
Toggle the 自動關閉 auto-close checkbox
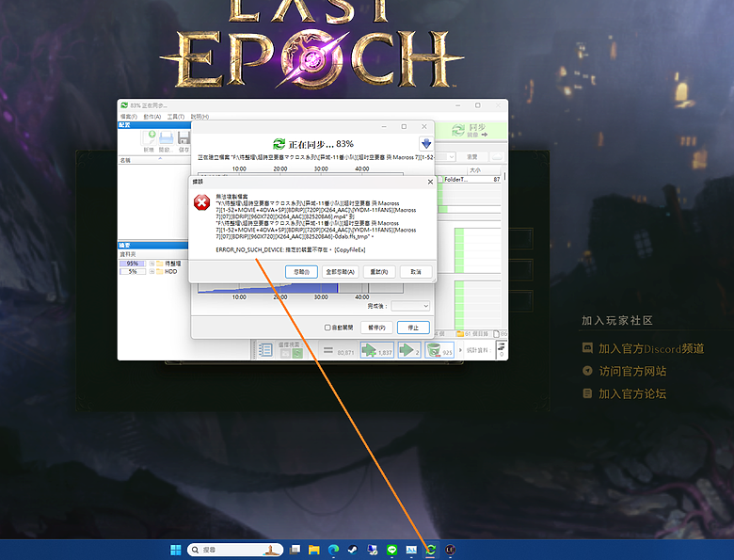point(327,328)
